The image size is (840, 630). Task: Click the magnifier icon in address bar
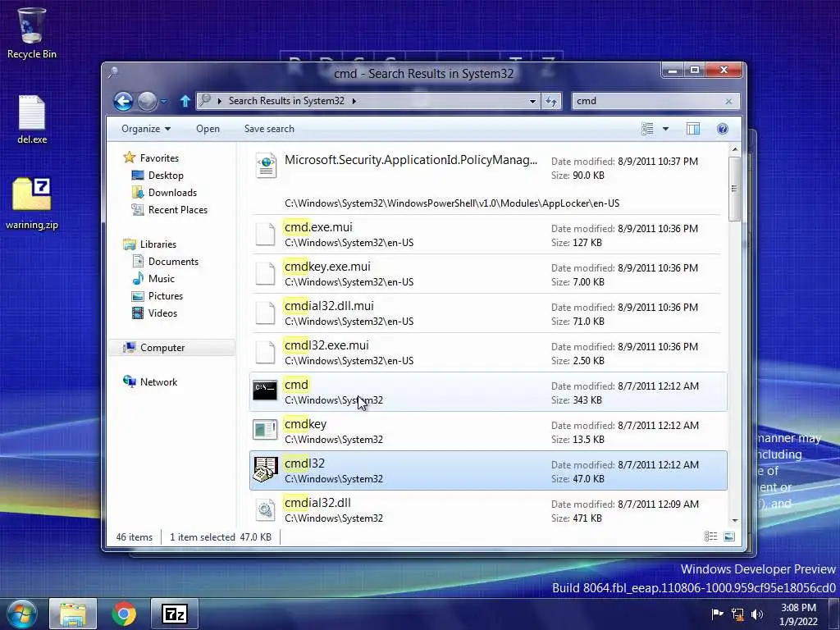[x=205, y=100]
